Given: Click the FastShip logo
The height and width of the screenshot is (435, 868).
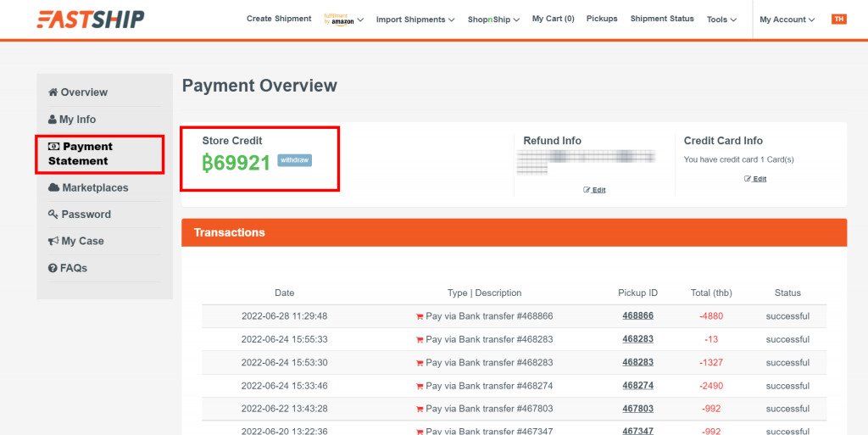Looking at the screenshot, I should [91, 20].
